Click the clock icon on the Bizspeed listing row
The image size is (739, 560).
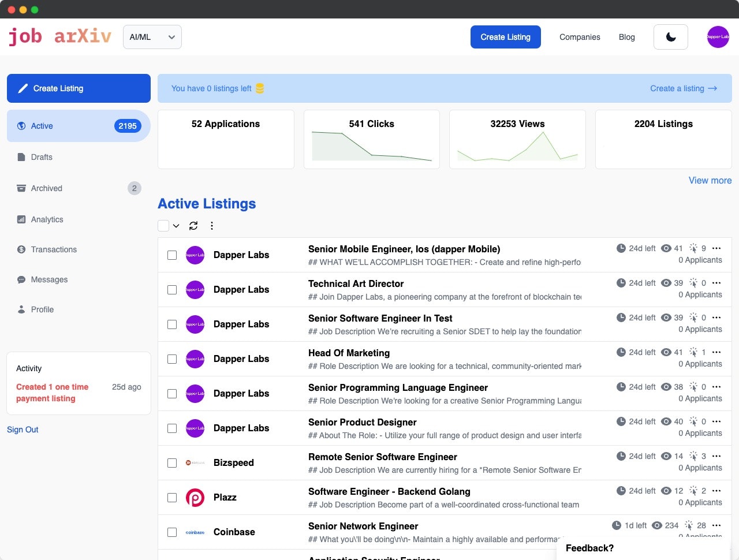621,456
